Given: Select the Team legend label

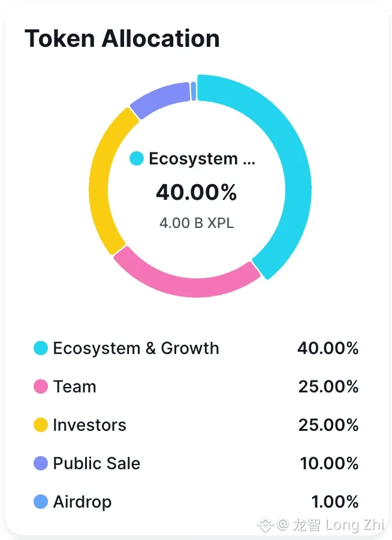Looking at the screenshot, I should point(74,386).
